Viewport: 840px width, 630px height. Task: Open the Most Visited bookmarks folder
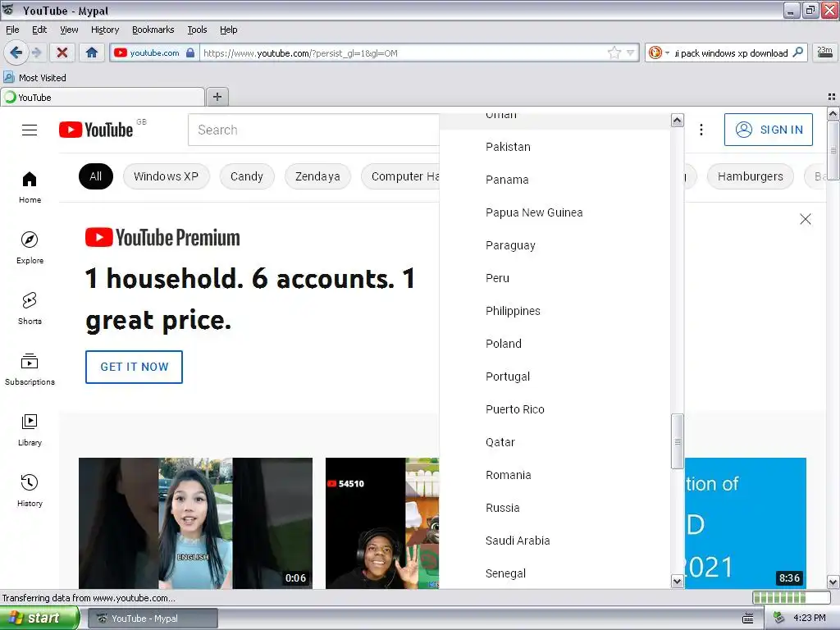click(34, 78)
